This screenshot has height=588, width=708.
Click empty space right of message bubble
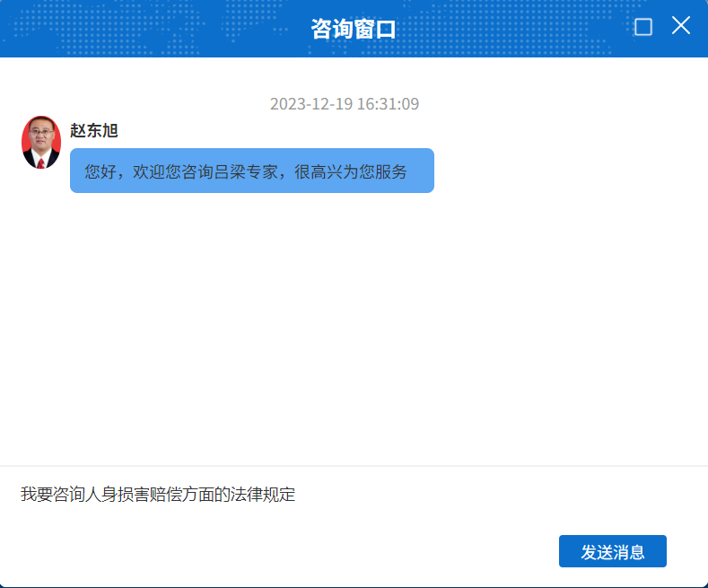coord(565,171)
